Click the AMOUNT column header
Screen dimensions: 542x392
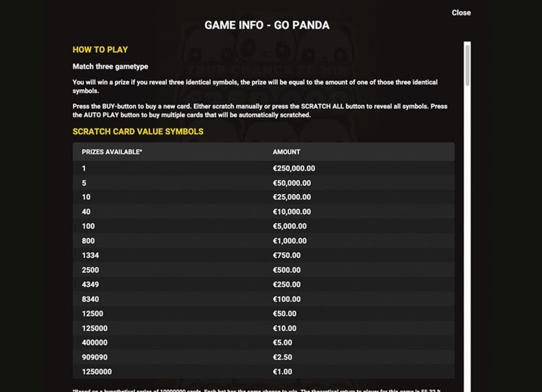(x=286, y=152)
